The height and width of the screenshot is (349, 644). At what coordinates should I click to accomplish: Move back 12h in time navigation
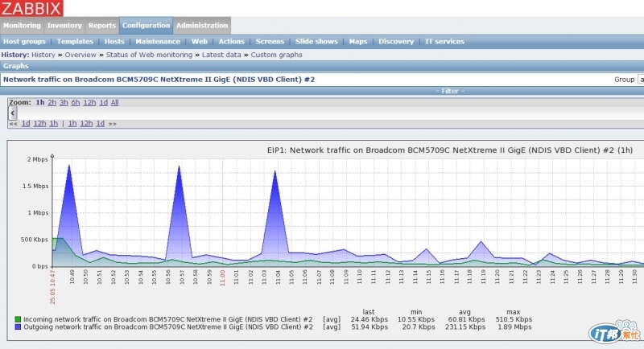pos(39,124)
